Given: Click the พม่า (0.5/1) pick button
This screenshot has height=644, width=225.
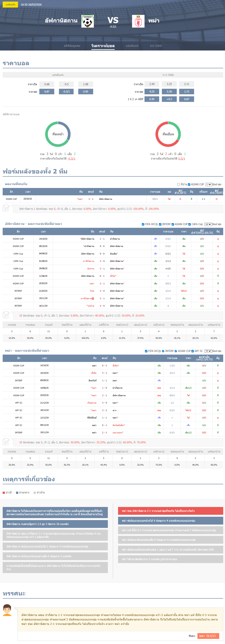Looking at the screenshot, I should 208,636.
